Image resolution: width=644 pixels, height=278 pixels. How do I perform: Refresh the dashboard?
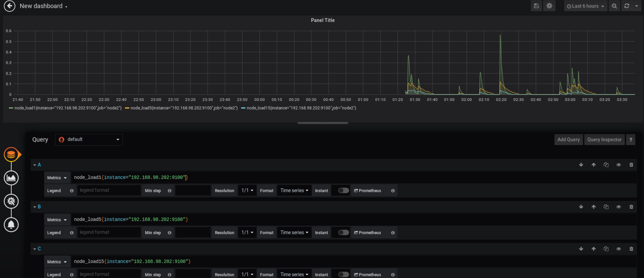(x=627, y=6)
